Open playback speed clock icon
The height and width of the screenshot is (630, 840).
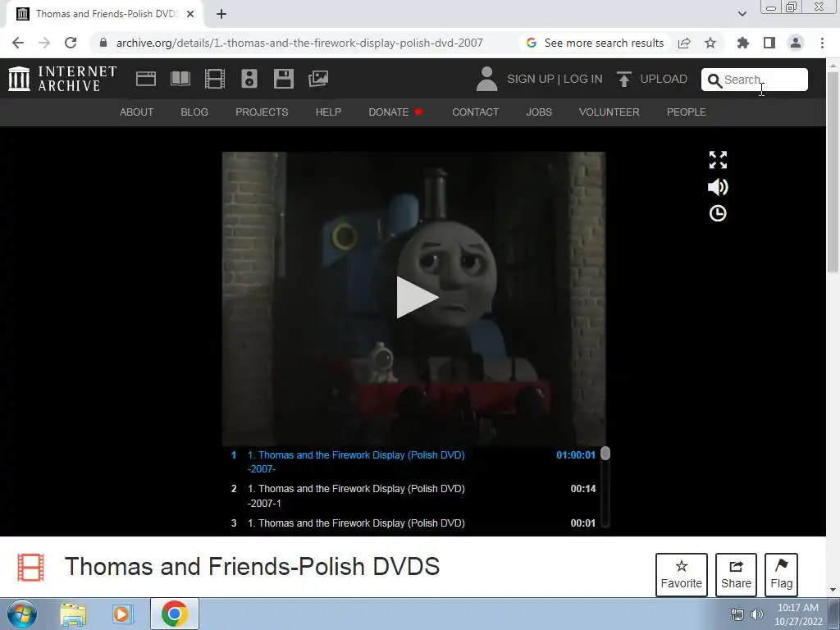coord(718,213)
